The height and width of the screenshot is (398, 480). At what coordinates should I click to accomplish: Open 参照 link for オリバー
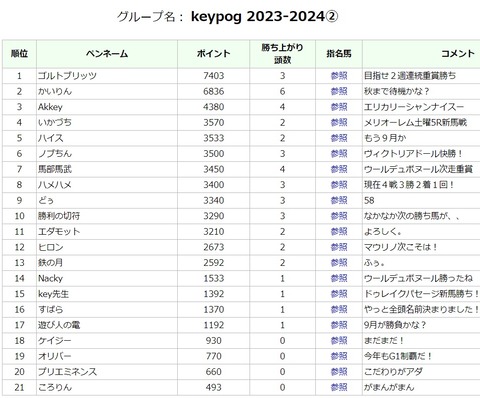pyautogui.click(x=339, y=356)
